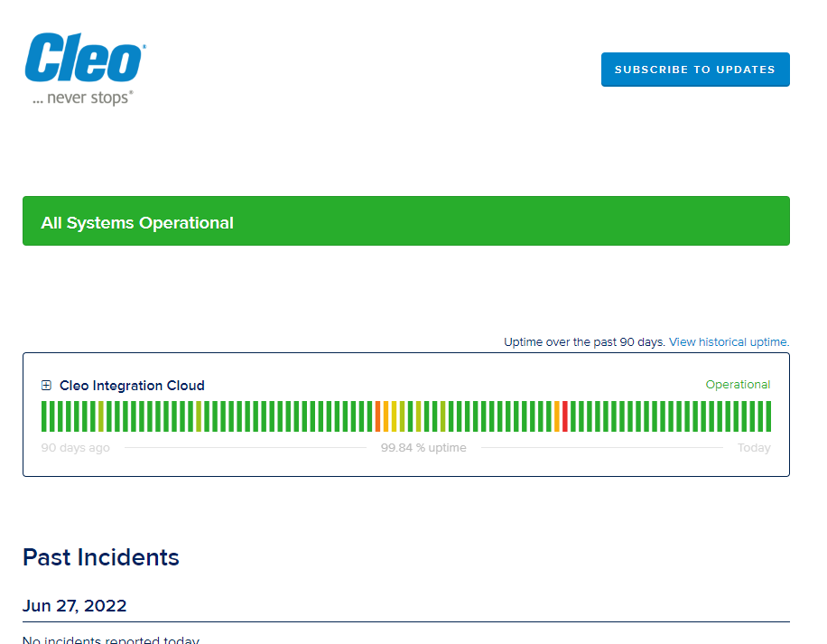827x644 pixels.
Task: Click the yellow bar right of the red bar
Action: (556, 416)
